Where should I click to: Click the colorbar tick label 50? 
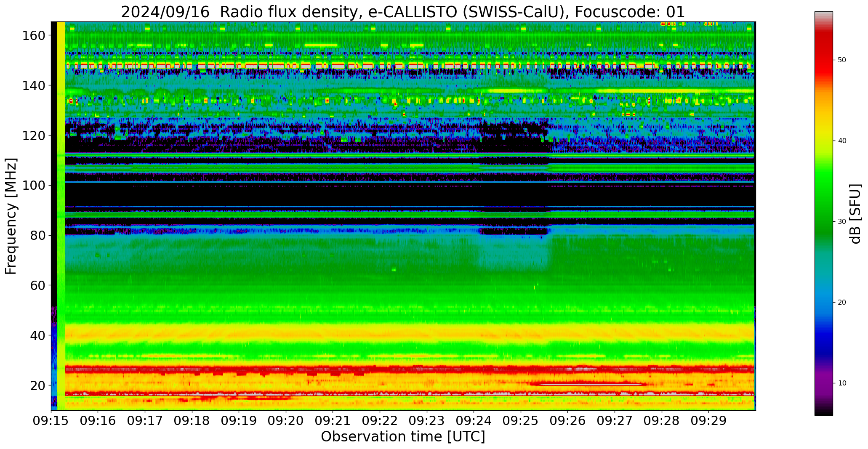click(842, 60)
